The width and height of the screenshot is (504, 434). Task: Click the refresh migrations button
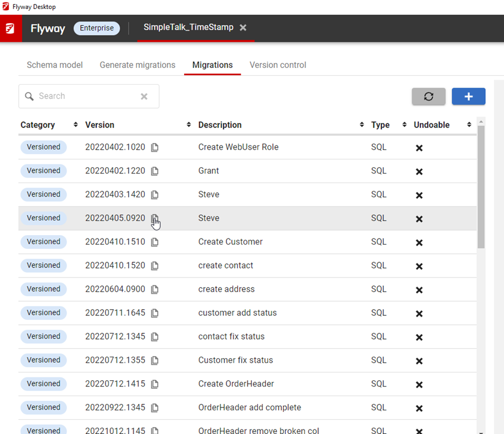coord(428,97)
